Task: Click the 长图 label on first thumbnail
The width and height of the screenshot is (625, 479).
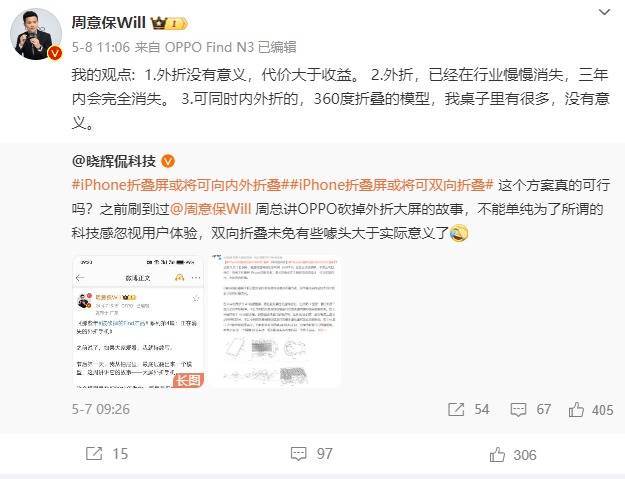Action: click(188, 380)
